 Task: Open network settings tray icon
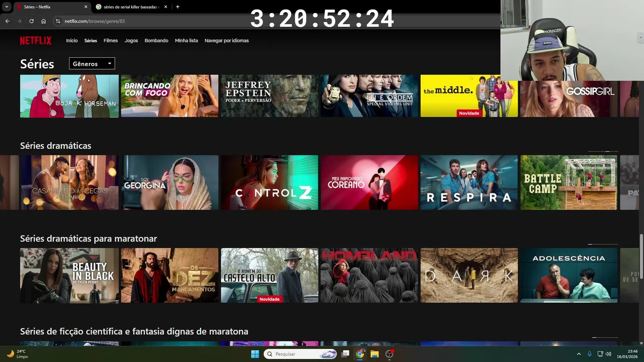(600, 354)
